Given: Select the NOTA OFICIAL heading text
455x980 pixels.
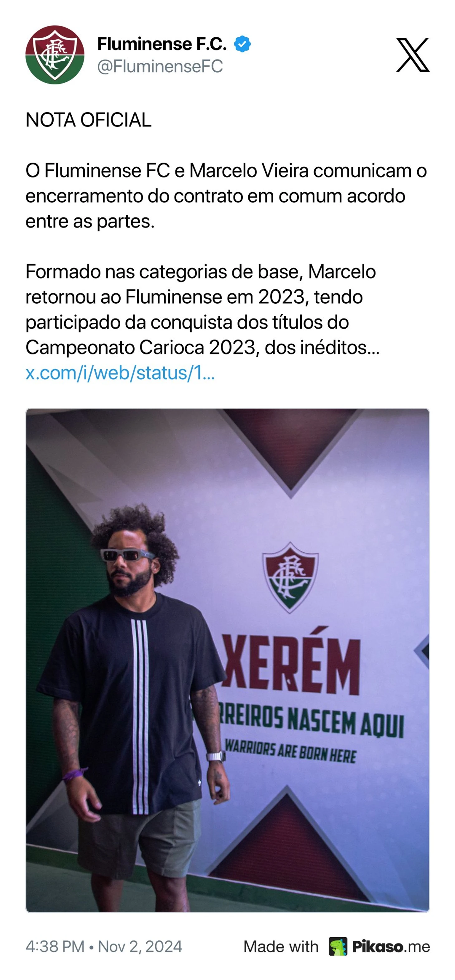Looking at the screenshot, I should pyautogui.click(x=88, y=120).
